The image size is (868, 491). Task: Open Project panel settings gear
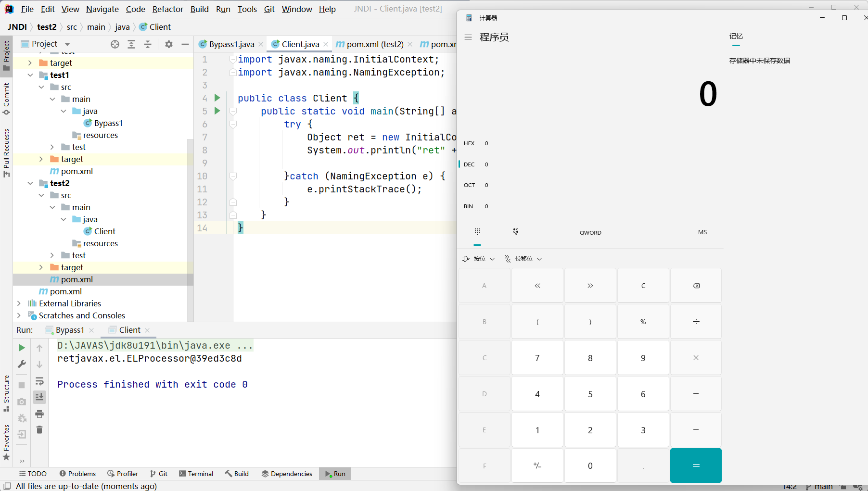pyautogui.click(x=168, y=44)
